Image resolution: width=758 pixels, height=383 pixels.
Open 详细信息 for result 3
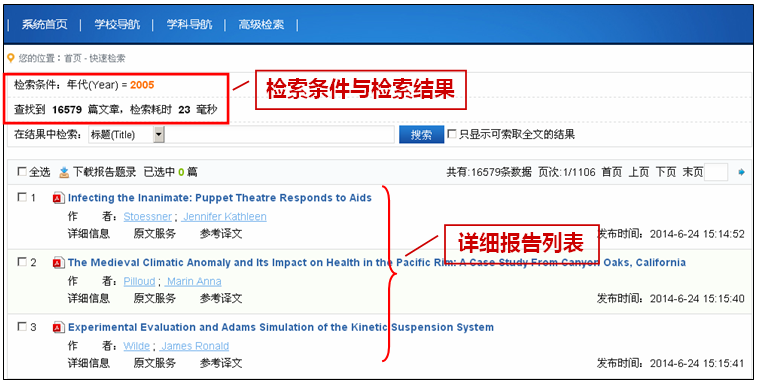click(88, 363)
